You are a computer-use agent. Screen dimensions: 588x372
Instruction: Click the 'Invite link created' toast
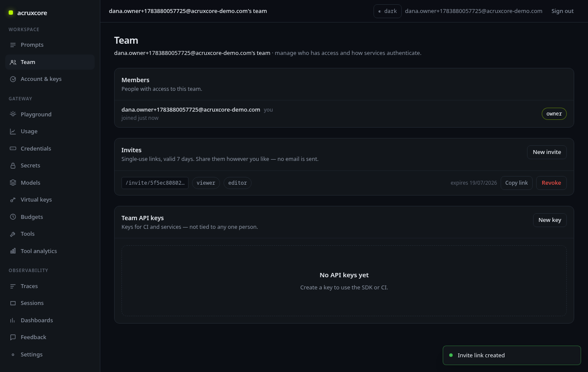click(512, 356)
